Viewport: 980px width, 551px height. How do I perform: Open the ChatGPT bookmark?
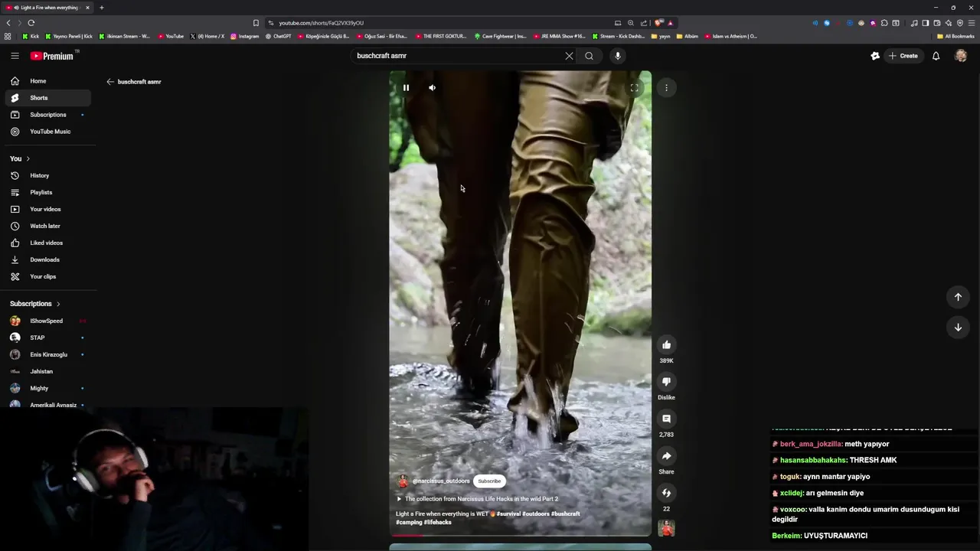click(278, 36)
